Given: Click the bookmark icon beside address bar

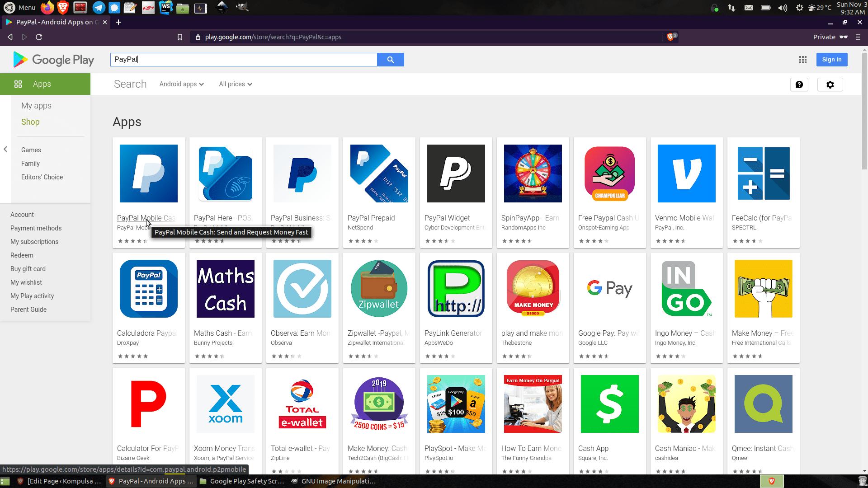Looking at the screenshot, I should [180, 37].
